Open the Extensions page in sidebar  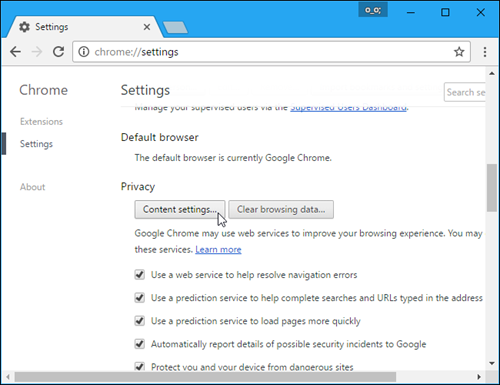(41, 122)
